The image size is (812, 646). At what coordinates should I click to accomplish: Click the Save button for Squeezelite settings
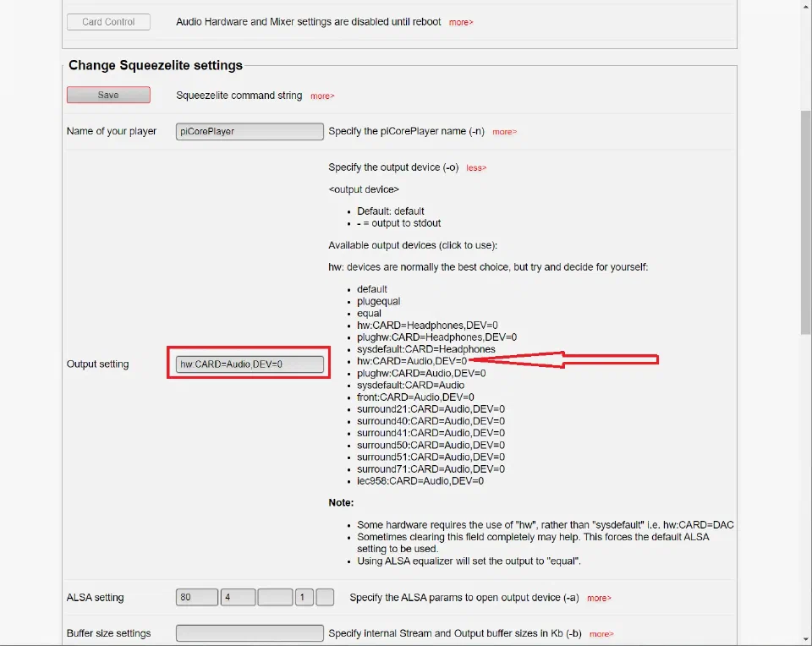pyautogui.click(x=108, y=95)
